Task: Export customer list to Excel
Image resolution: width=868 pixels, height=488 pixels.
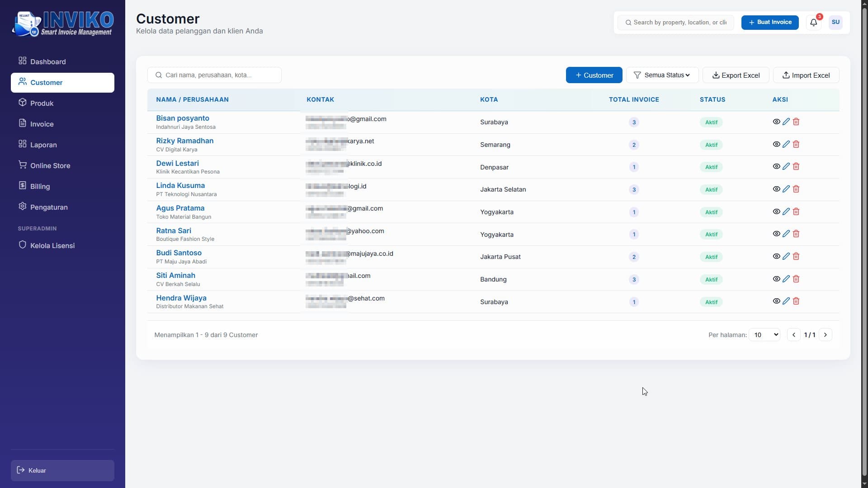Action: click(x=736, y=75)
